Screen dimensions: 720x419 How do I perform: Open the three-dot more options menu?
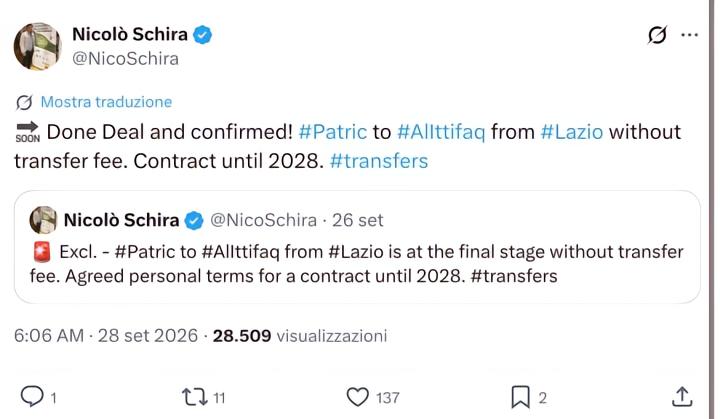click(690, 35)
